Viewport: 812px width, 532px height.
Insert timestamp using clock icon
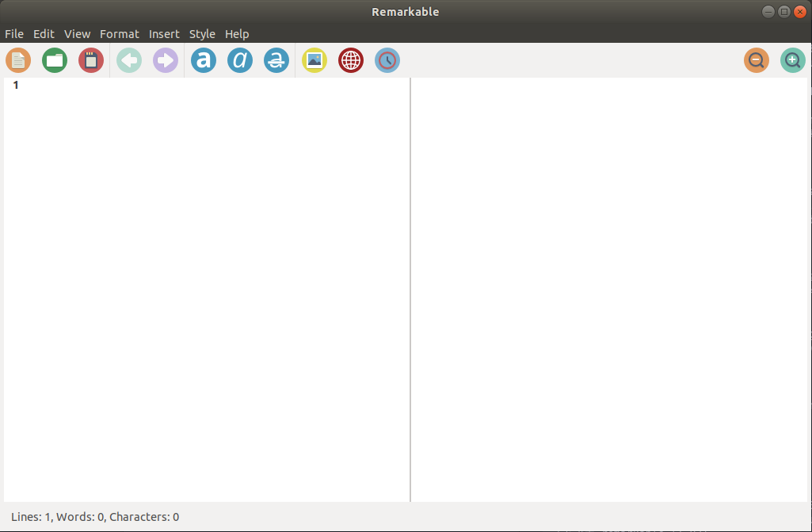[x=387, y=60]
